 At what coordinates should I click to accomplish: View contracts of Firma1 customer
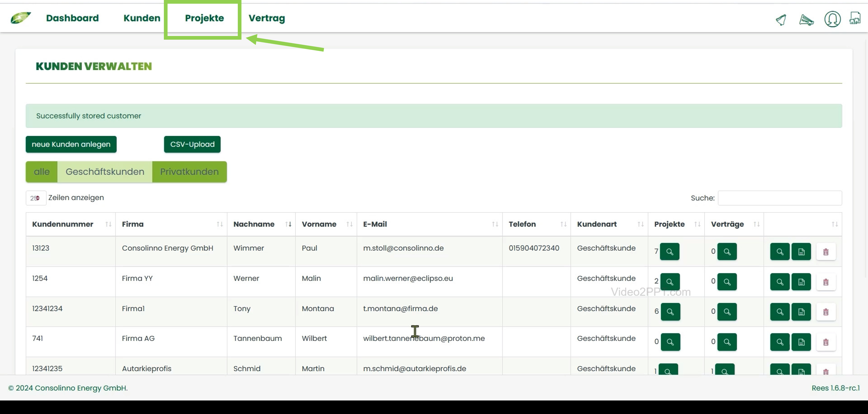727,312
